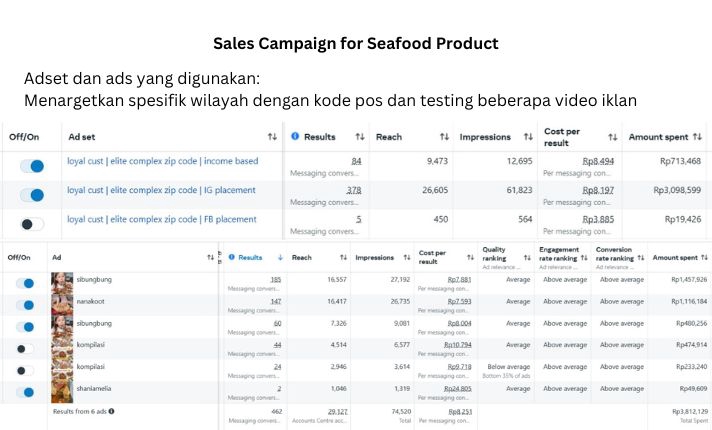
Task: Click sort icon on ad set Amount spent
Action: [700, 136]
